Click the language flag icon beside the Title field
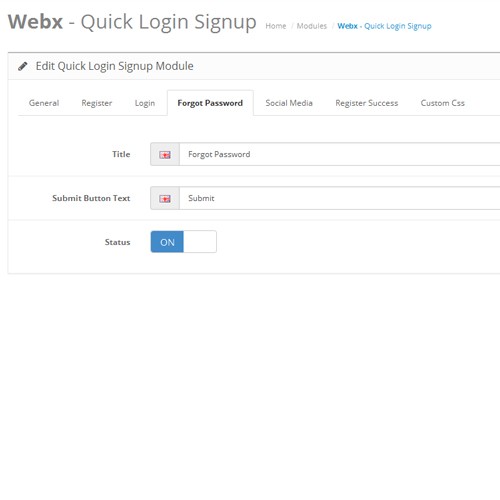Image resolution: width=500 pixels, height=500 pixels. (165, 155)
